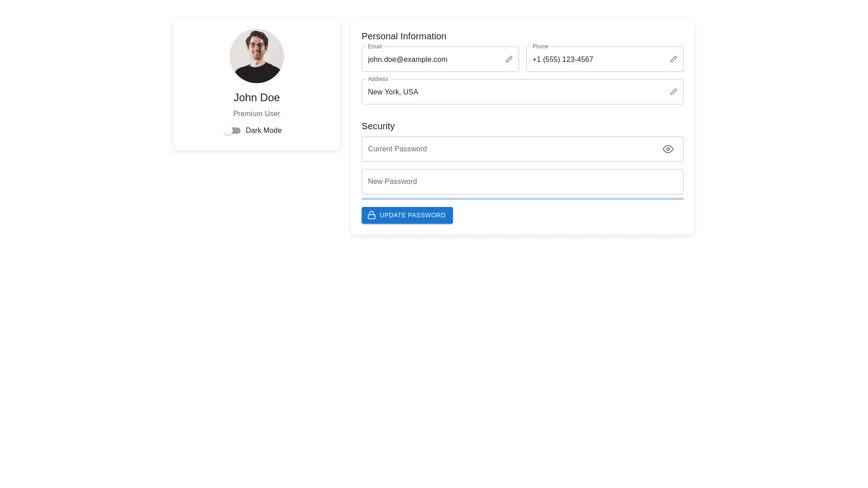Click inside the Address text field

click(515, 92)
